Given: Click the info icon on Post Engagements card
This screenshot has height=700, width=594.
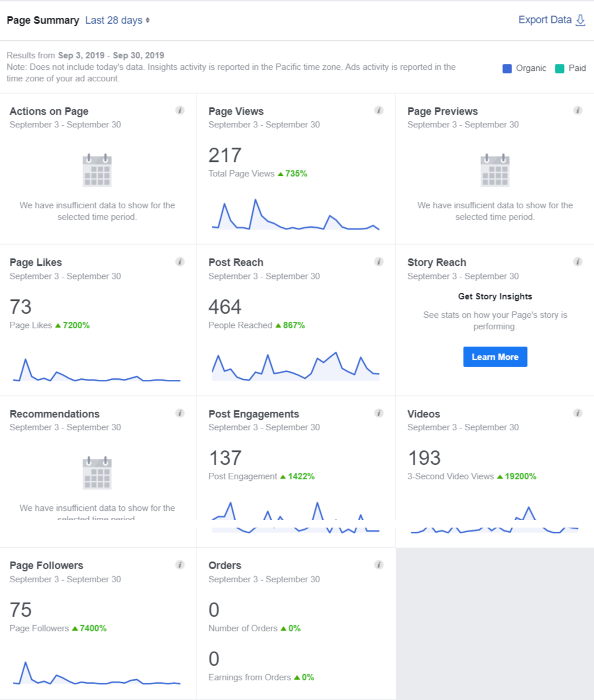Looking at the screenshot, I should (379, 413).
